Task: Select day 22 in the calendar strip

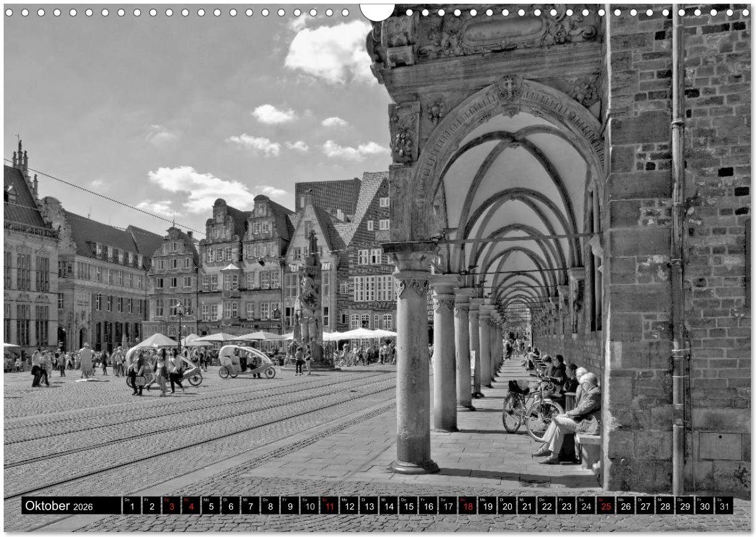Action: 546,505
